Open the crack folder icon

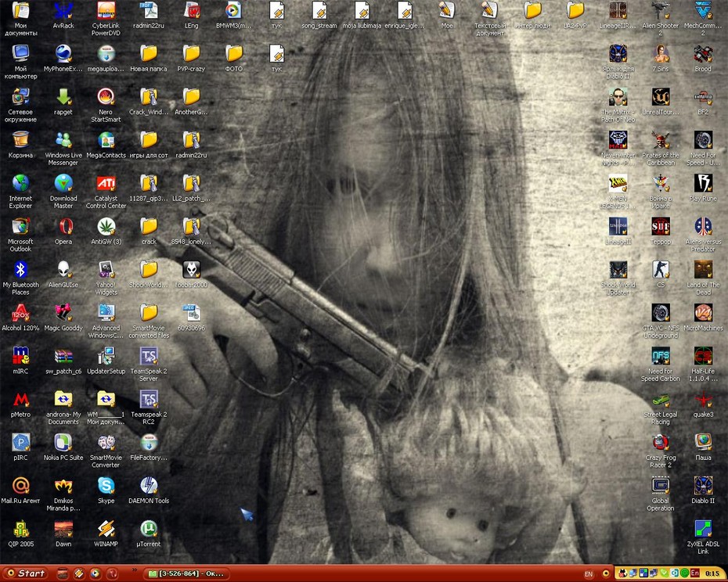[149, 231]
